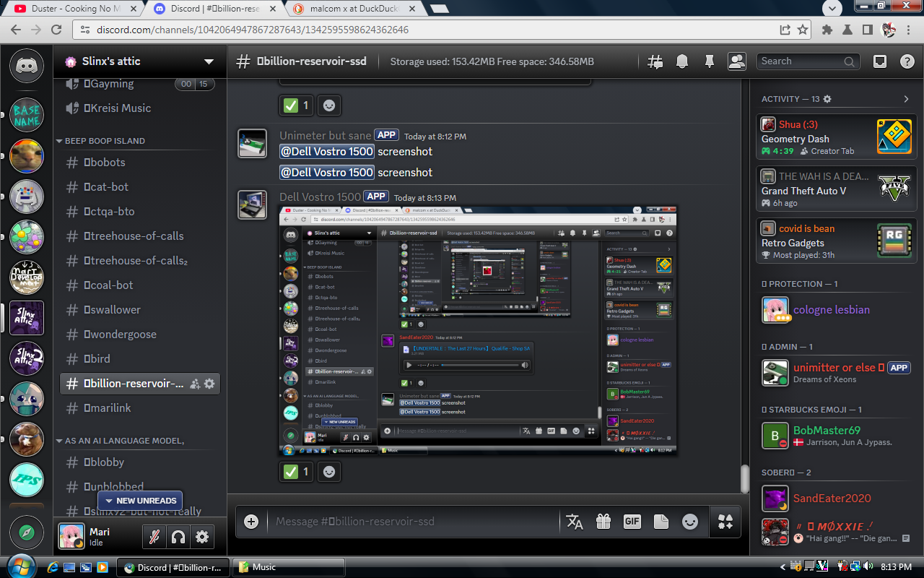Open notification settings bell icon
The image size is (924, 578).
point(682,61)
